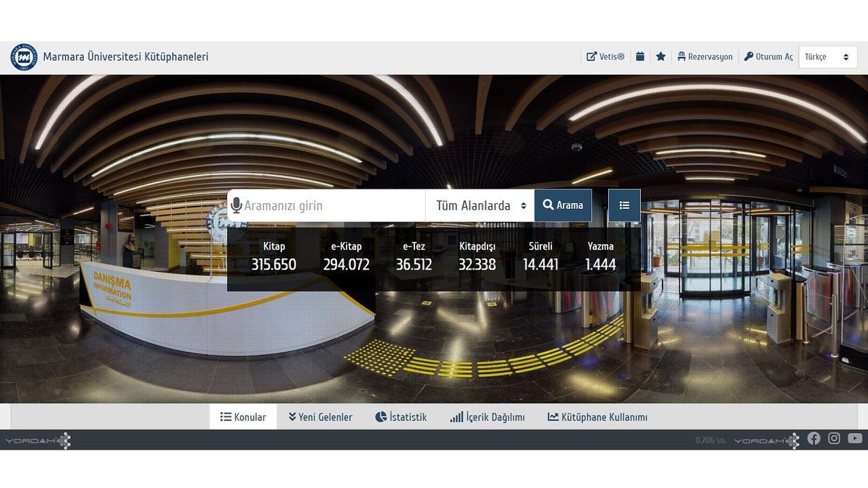Click the star favorites icon
Viewport: 868px width, 488px height.
[660, 56]
